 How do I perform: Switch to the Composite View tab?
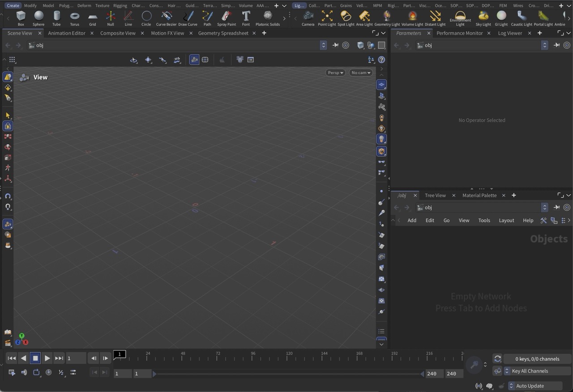pyautogui.click(x=118, y=33)
